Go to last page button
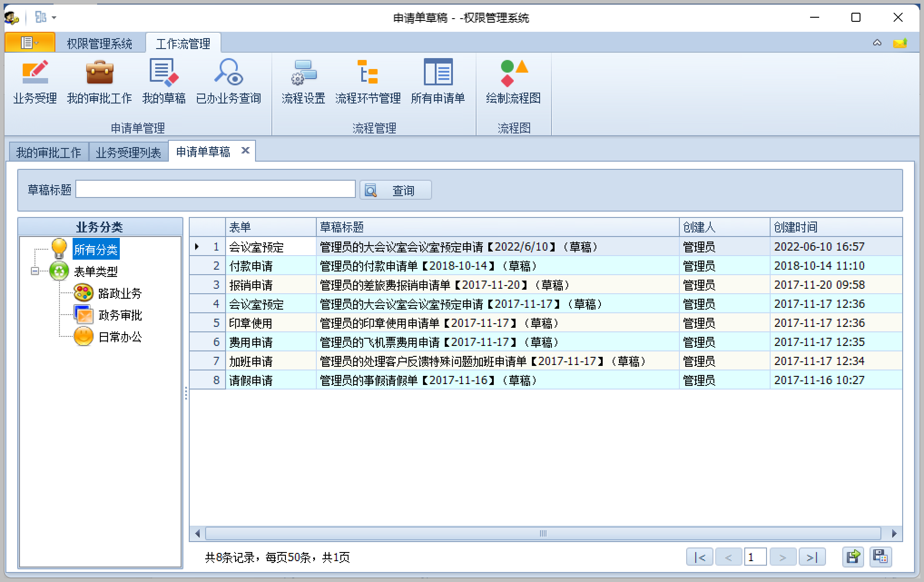924x582 pixels. point(811,557)
